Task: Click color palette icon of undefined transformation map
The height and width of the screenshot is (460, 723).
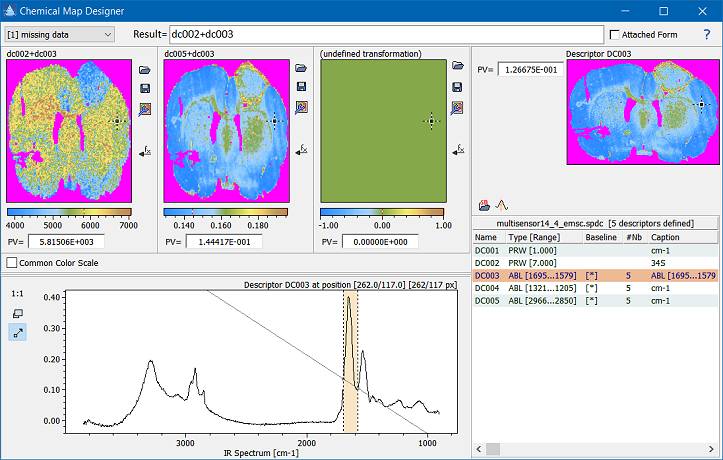Action: click(457, 107)
